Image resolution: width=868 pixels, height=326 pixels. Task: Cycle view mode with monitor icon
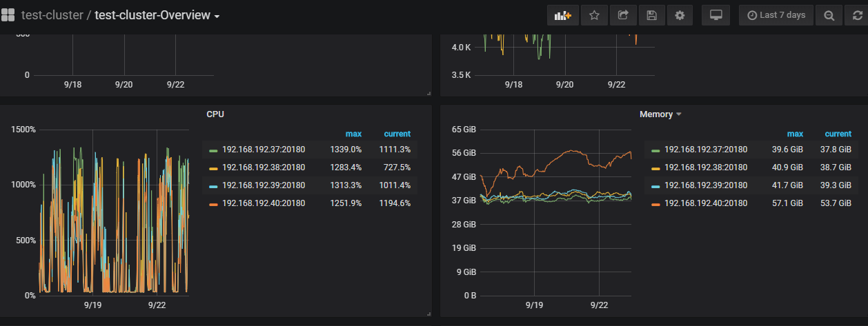point(716,15)
